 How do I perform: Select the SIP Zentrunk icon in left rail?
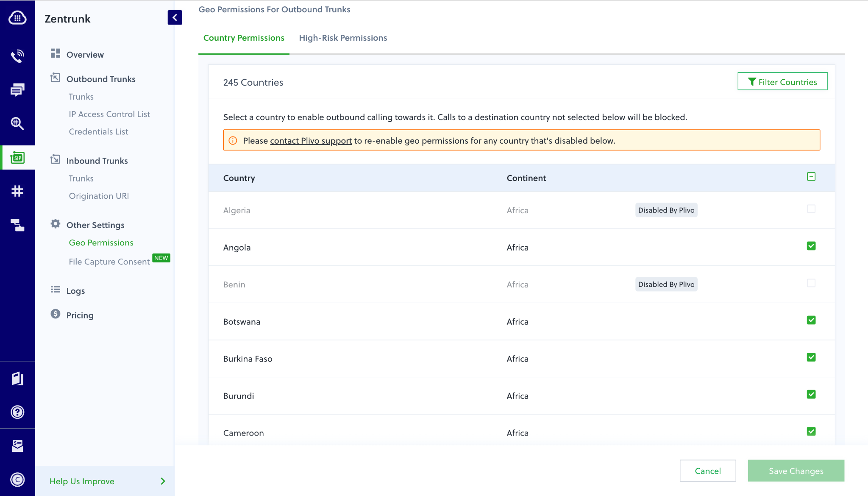click(x=17, y=158)
